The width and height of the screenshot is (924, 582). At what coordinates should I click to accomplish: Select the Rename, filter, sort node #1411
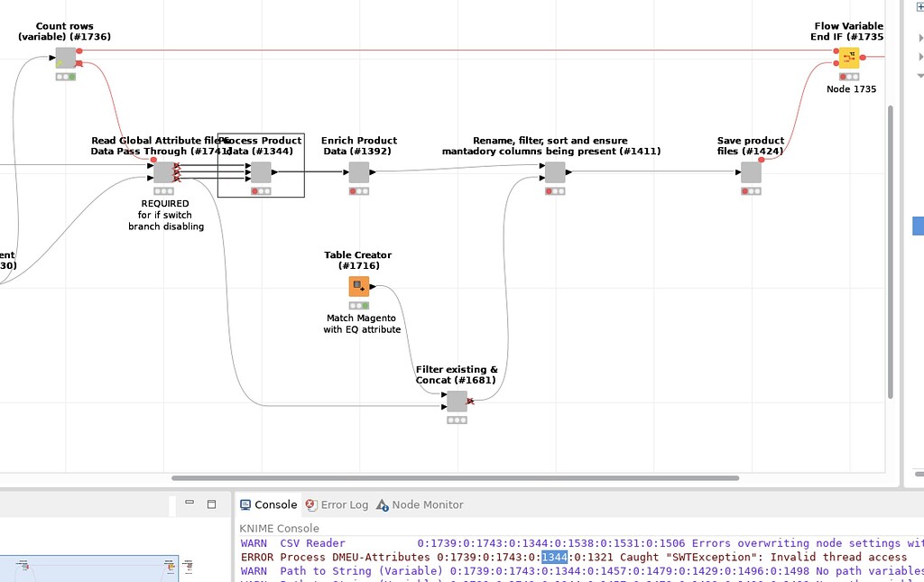[555, 172]
